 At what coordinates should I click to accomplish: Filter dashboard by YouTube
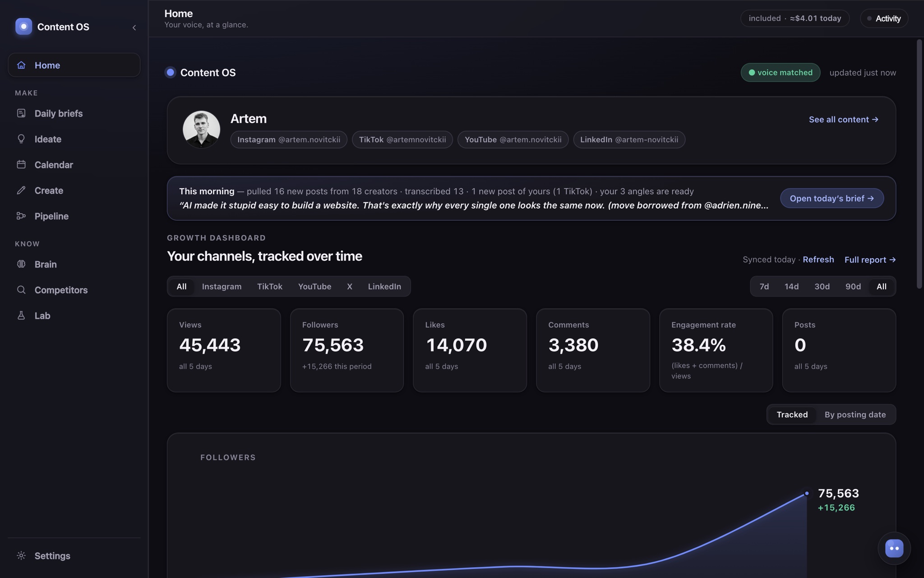pos(314,286)
